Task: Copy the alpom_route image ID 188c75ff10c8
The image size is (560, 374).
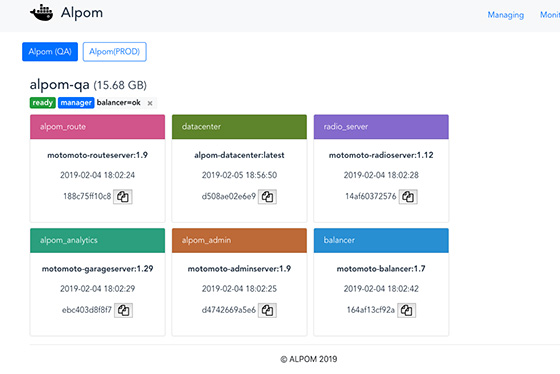Action: coord(123,197)
